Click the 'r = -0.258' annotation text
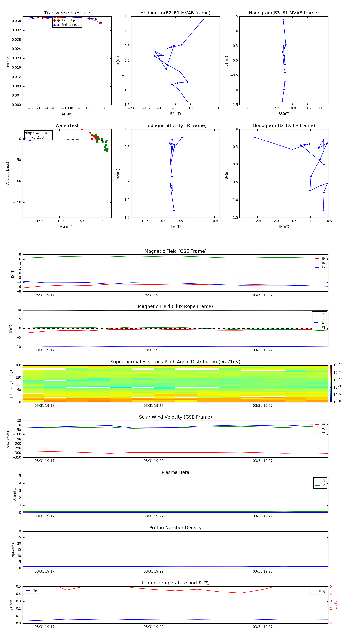The width and height of the screenshot is (351, 644). (35, 137)
